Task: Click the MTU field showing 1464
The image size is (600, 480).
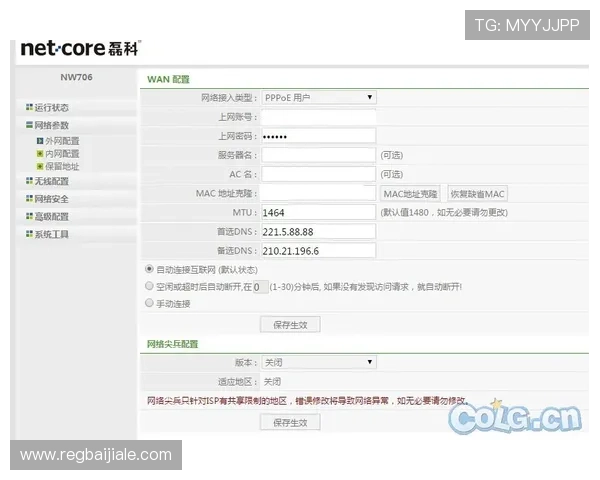Action: click(319, 212)
